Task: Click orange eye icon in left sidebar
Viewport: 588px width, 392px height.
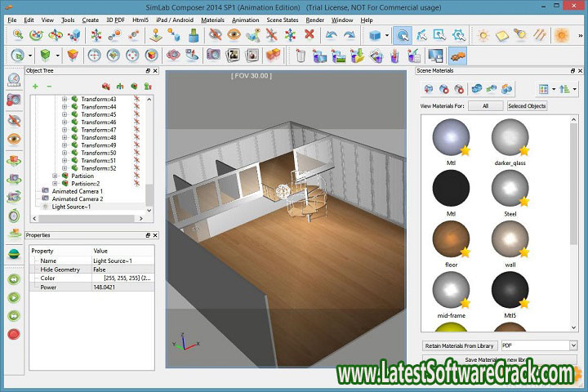Action: click(x=14, y=139)
